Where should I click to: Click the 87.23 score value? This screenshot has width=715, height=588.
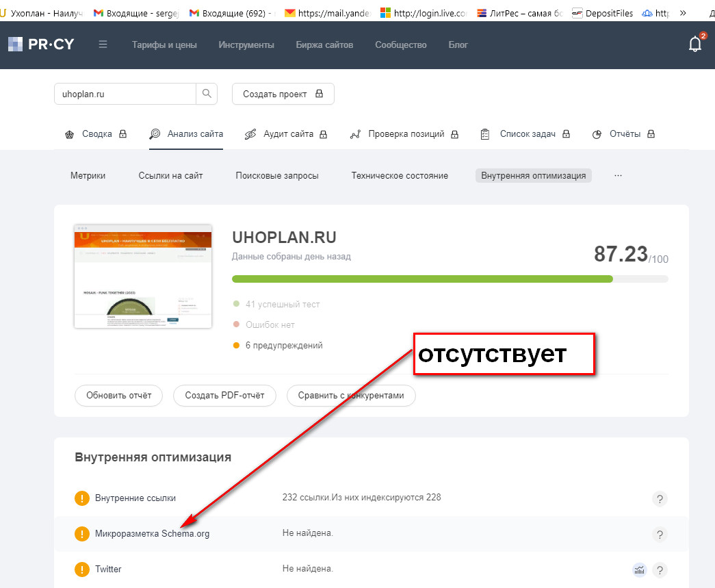click(621, 254)
